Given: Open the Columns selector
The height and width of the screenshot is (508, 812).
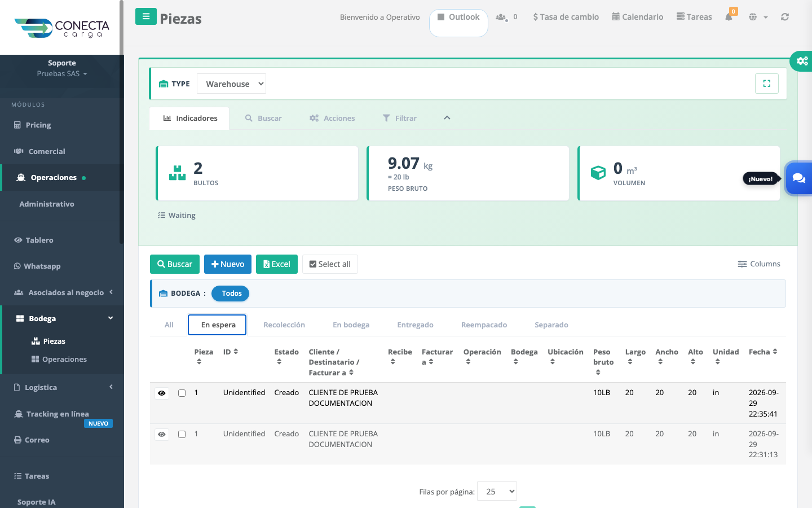Looking at the screenshot, I should tap(759, 264).
